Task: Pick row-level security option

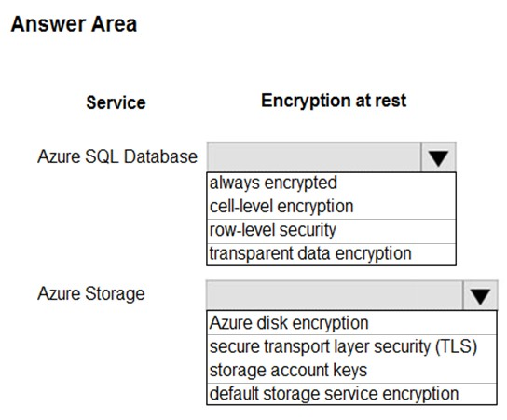Action: click(x=331, y=231)
